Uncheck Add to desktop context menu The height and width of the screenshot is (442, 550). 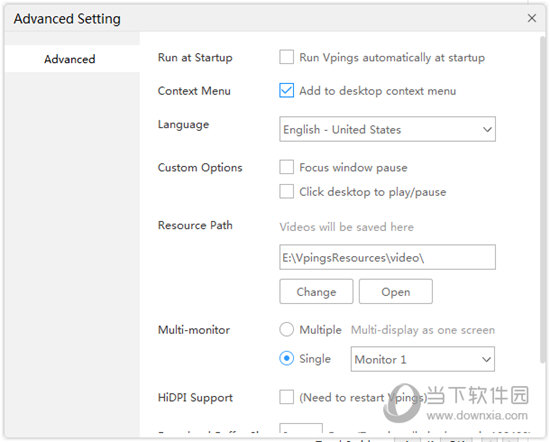tap(287, 90)
